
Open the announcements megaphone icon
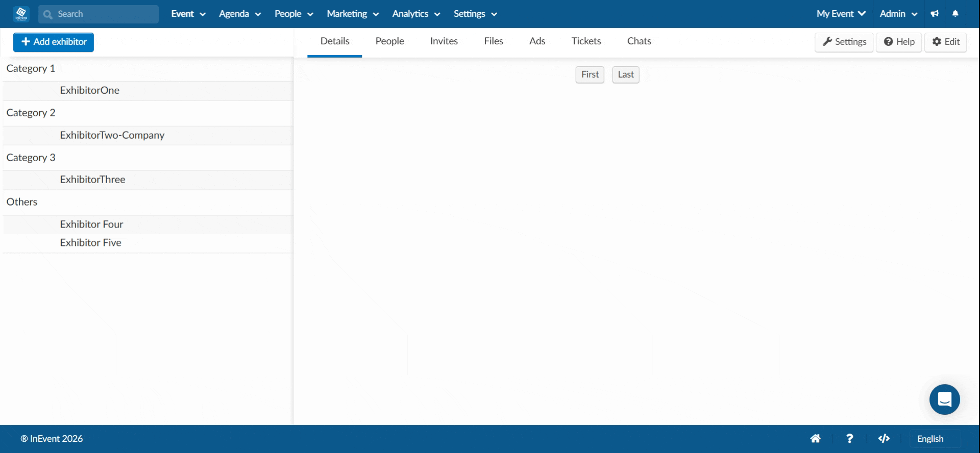click(x=935, y=14)
